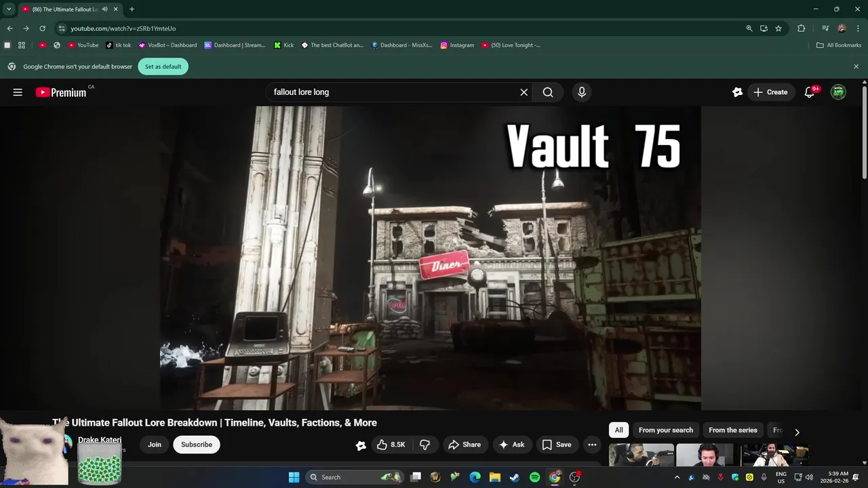Open the Drake Kateri channel link
This screenshot has width=868, height=488.
tap(100, 440)
